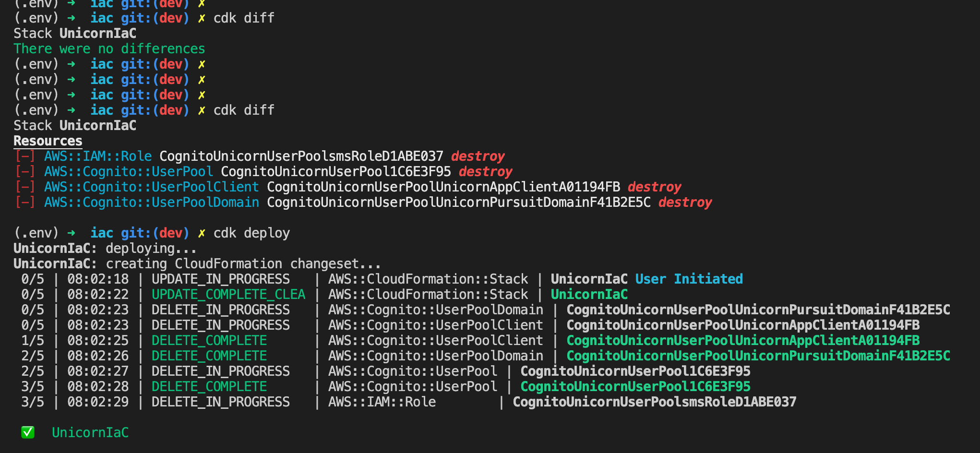Image resolution: width=980 pixels, height=453 pixels.
Task: Click the green 'UPDATE_COMPLETE_CLEA' status
Action: pos(228,295)
